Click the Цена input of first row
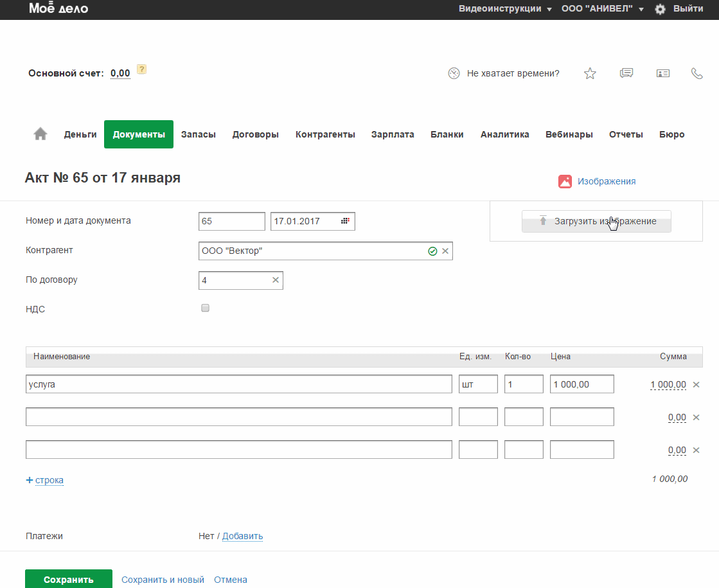719x588 pixels. 581,384
